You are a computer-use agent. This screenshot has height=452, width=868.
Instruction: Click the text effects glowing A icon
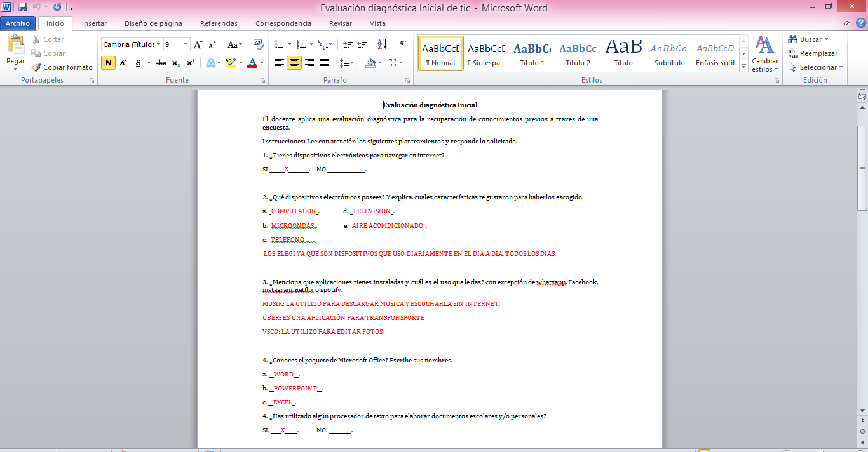tap(210, 63)
